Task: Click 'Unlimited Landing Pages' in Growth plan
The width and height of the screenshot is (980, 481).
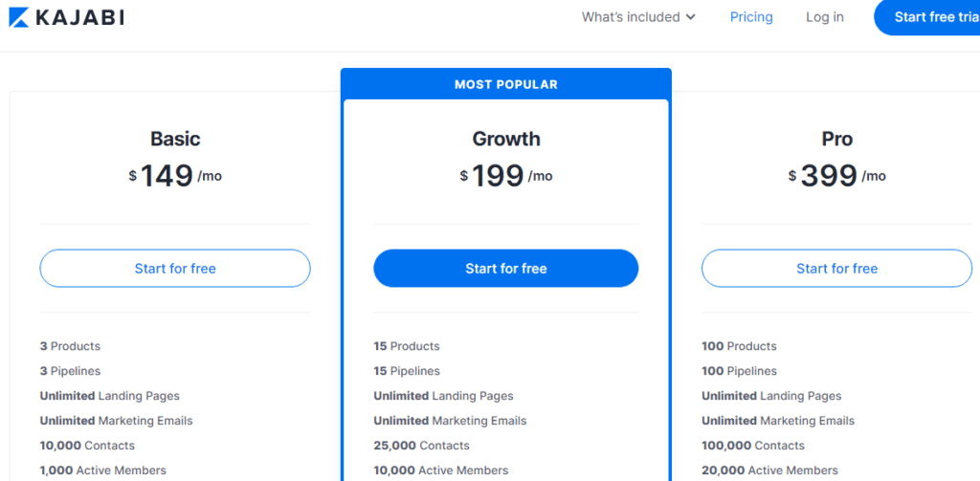Action: click(x=444, y=396)
